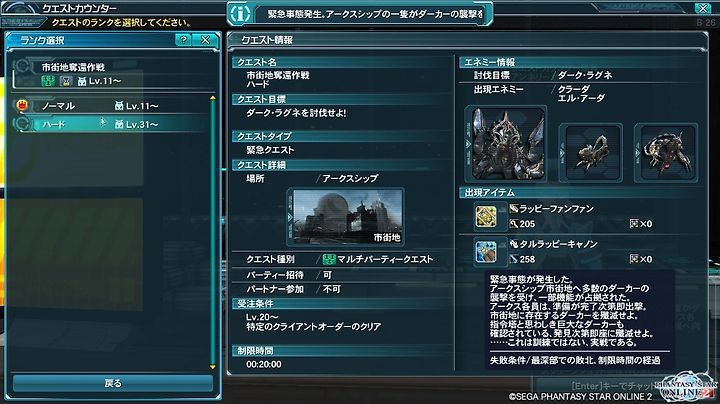Click the rank list scrollbar up arrow
The width and height of the screenshot is (720, 404).
213,98
